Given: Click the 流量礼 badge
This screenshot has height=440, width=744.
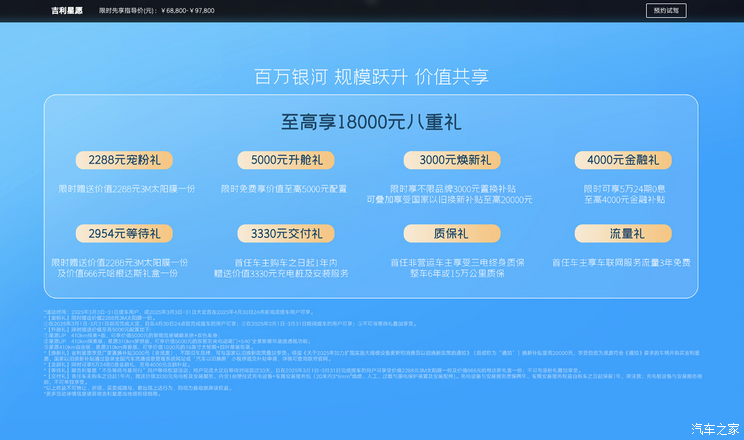Looking at the screenshot, I should tap(623, 234).
